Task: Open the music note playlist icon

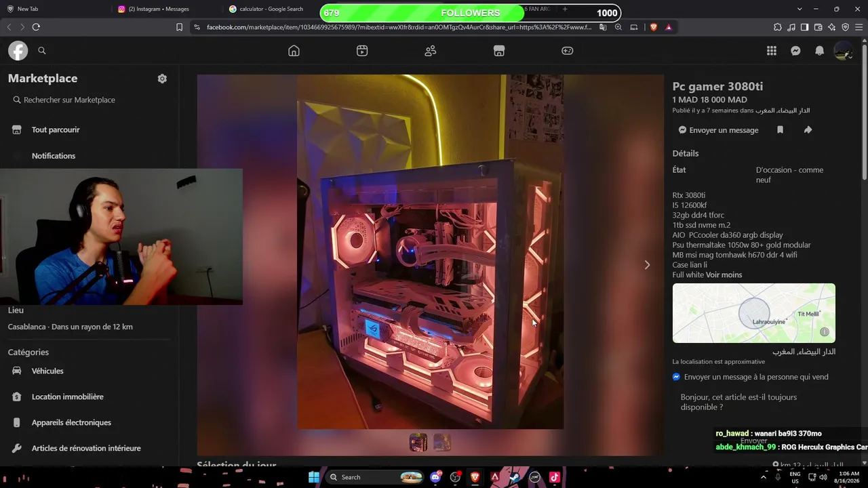Action: (791, 27)
